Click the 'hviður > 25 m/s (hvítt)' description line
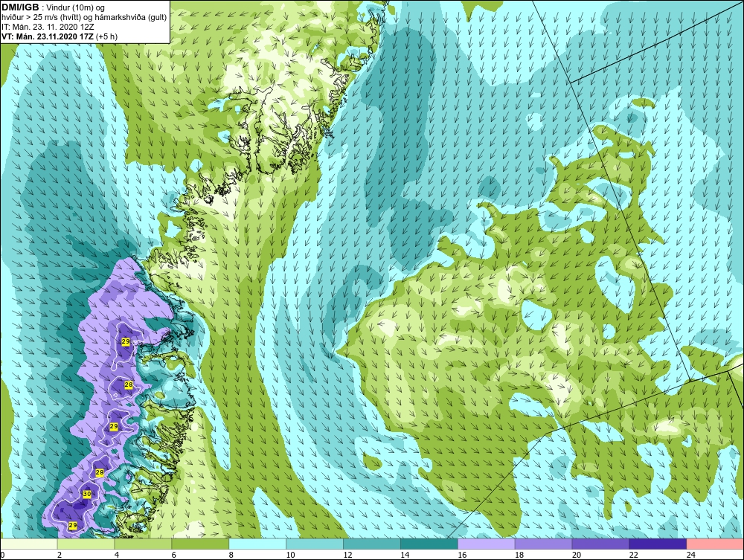This screenshot has height=560, width=744. [84, 18]
